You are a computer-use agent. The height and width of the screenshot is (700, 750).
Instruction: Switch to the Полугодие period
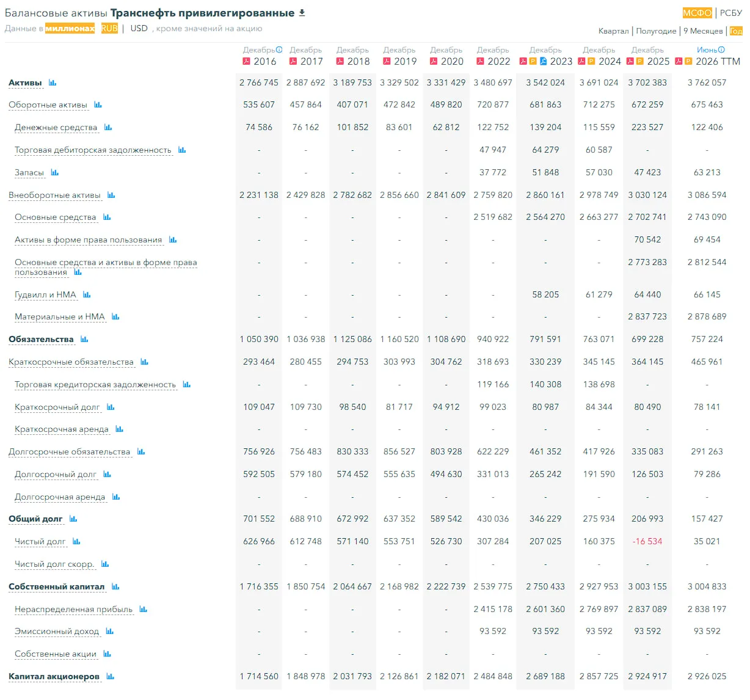point(657,31)
